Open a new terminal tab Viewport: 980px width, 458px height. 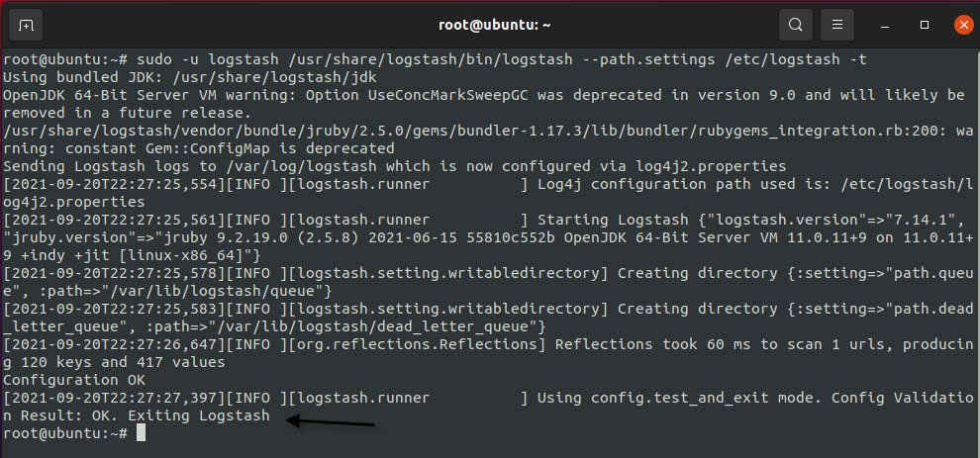tap(26, 25)
